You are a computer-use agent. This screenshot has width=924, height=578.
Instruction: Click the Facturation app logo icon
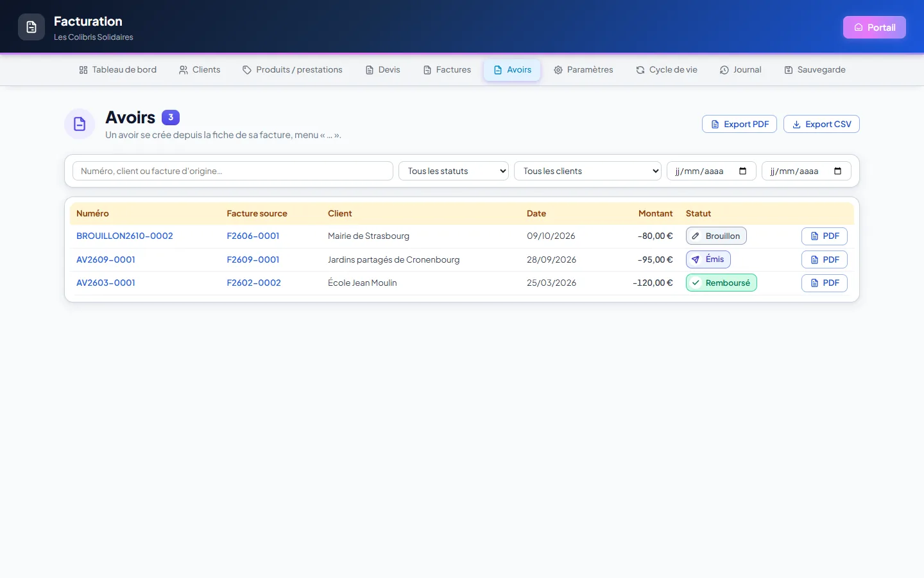tap(31, 27)
